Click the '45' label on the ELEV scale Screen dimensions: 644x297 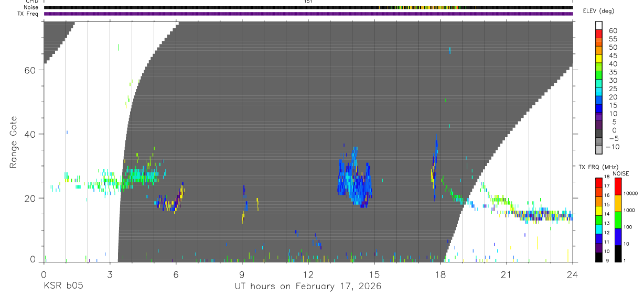pos(612,56)
